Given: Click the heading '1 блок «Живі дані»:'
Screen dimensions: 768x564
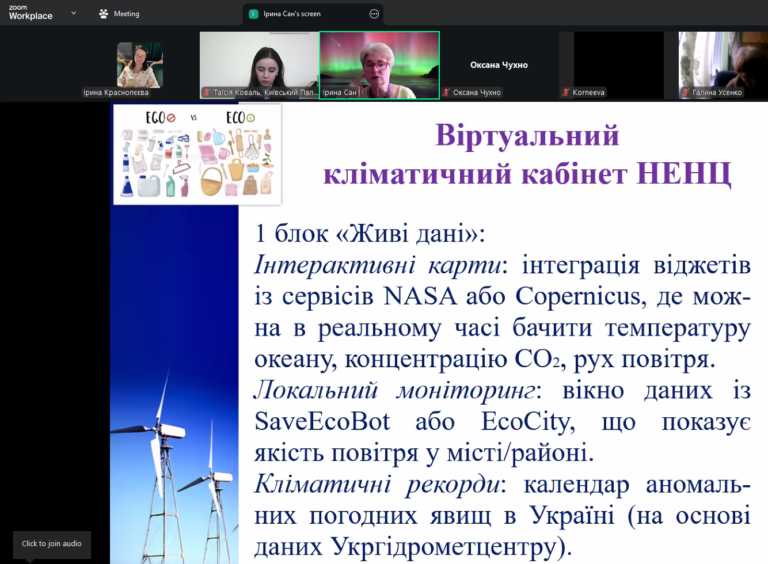Looking at the screenshot, I should point(370,234).
